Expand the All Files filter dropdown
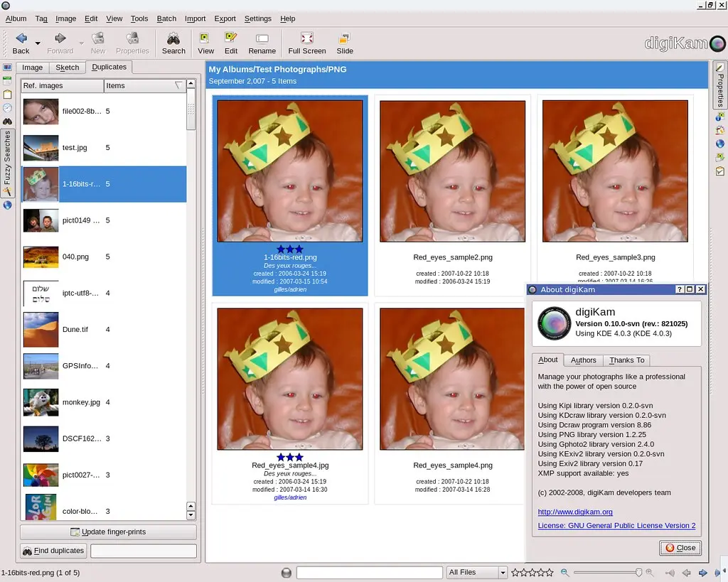728x582 pixels. 503,573
